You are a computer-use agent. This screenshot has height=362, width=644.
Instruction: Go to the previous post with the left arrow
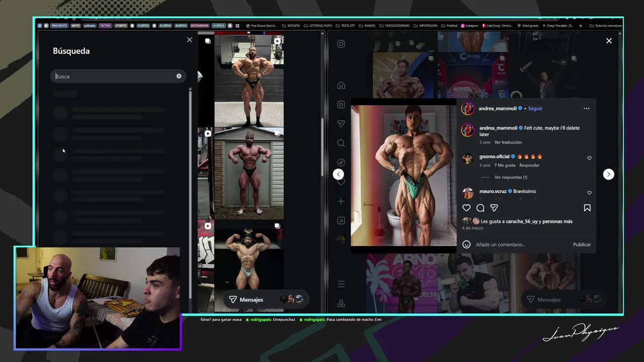click(x=339, y=174)
